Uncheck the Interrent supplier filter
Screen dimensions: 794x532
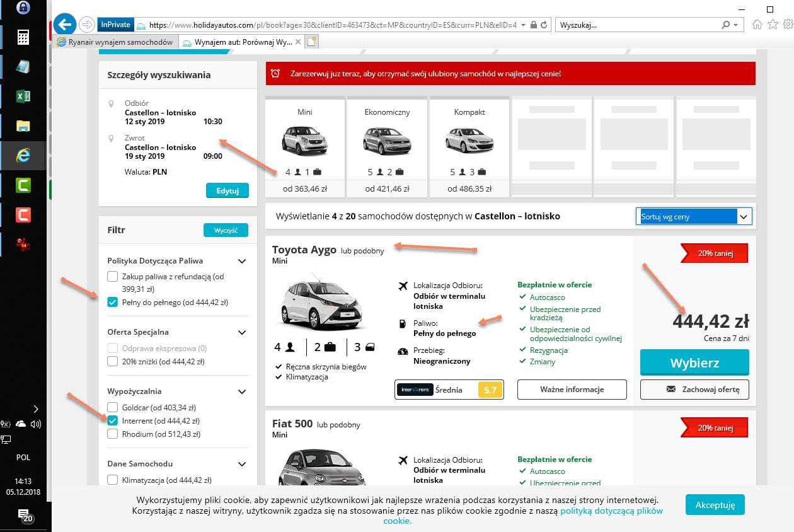(x=113, y=420)
